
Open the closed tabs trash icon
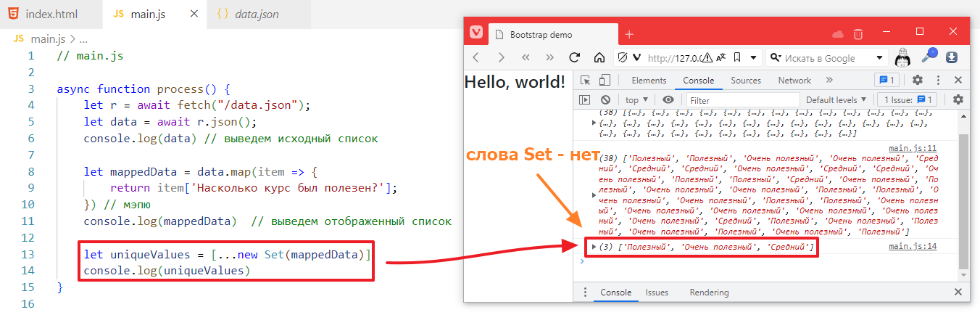click(858, 34)
